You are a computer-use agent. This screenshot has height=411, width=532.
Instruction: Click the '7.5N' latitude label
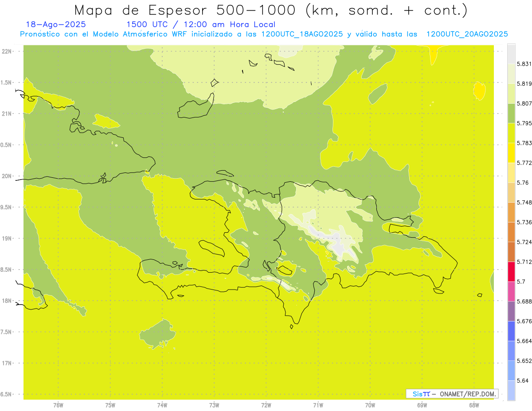pyautogui.click(x=6, y=332)
